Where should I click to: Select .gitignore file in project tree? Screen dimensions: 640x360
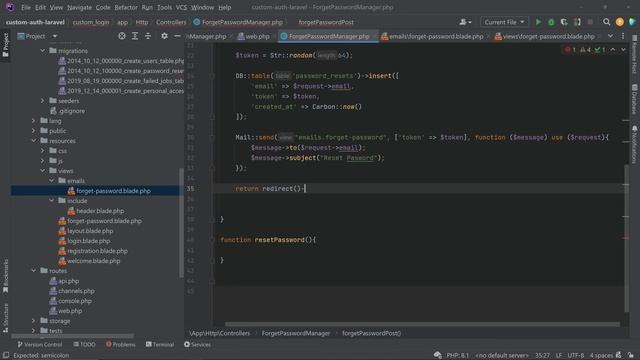(x=67, y=111)
